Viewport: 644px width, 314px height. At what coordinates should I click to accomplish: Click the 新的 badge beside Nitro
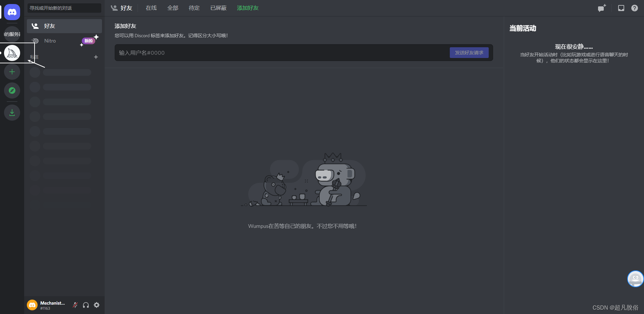pyautogui.click(x=89, y=41)
